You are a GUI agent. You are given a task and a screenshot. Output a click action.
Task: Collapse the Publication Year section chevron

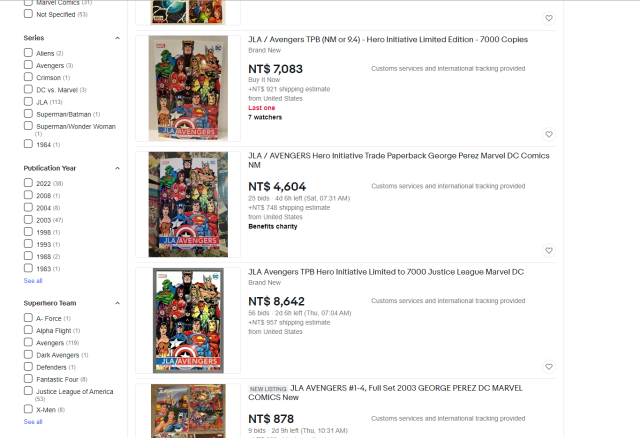click(x=117, y=168)
